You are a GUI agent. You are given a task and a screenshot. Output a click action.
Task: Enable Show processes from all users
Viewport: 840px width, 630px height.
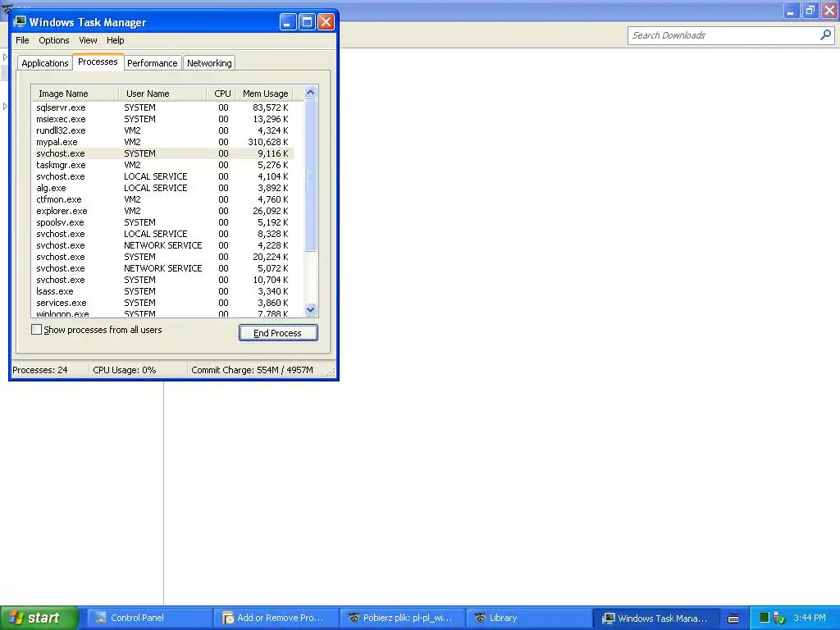[x=36, y=330]
